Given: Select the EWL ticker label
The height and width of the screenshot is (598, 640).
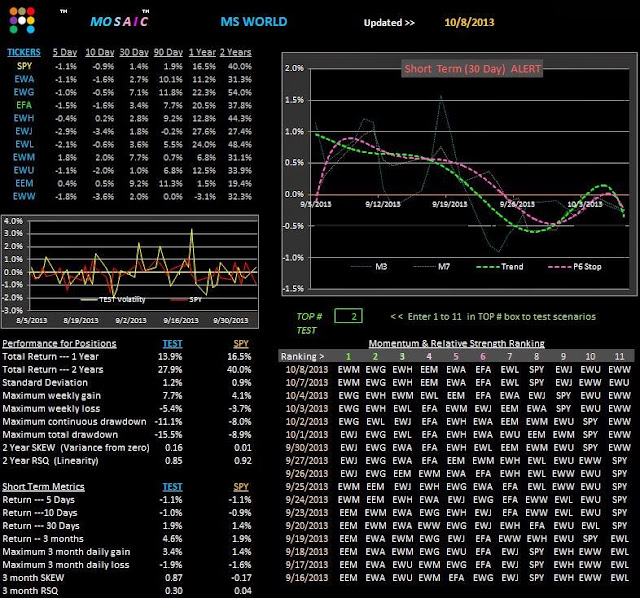Looking at the screenshot, I should 24,144.
